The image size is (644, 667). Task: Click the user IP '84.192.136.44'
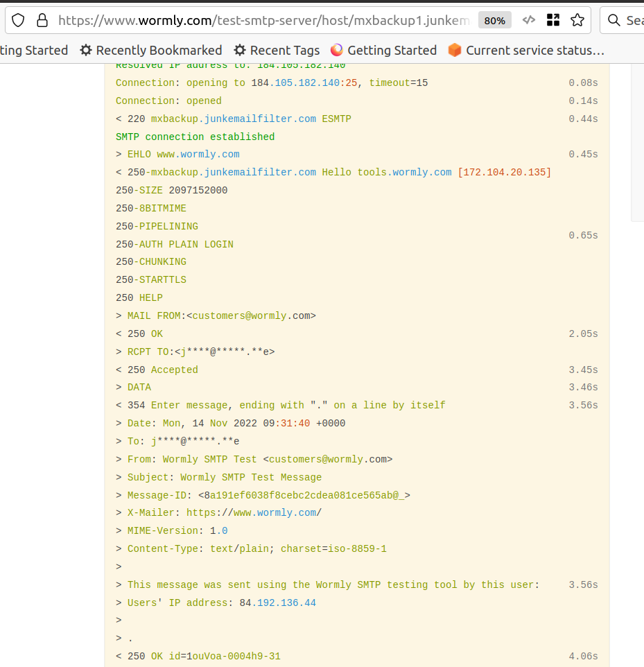pyautogui.click(x=278, y=603)
